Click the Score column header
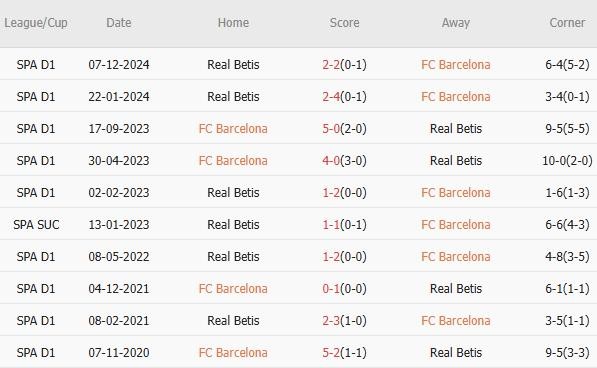597x368 pixels. (344, 23)
